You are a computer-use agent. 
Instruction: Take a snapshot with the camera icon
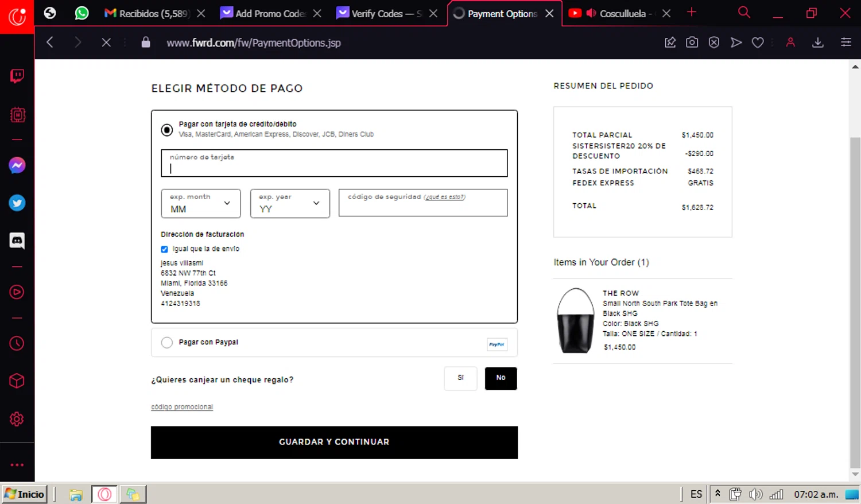[x=692, y=42]
